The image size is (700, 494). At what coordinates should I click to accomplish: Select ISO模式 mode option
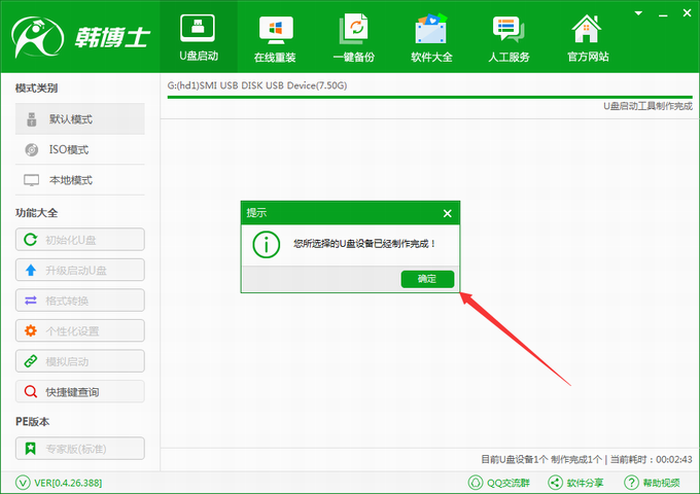[80, 150]
